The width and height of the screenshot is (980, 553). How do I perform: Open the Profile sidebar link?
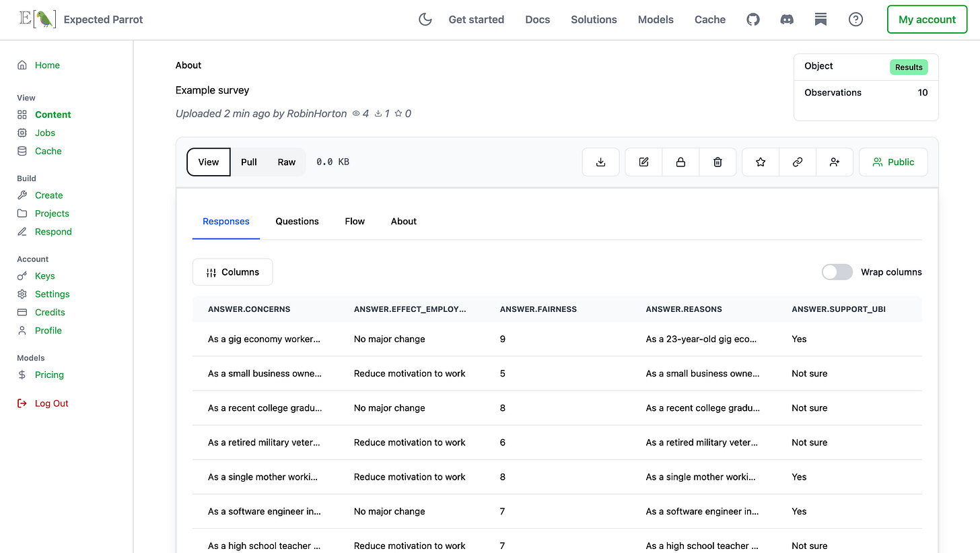[48, 331]
